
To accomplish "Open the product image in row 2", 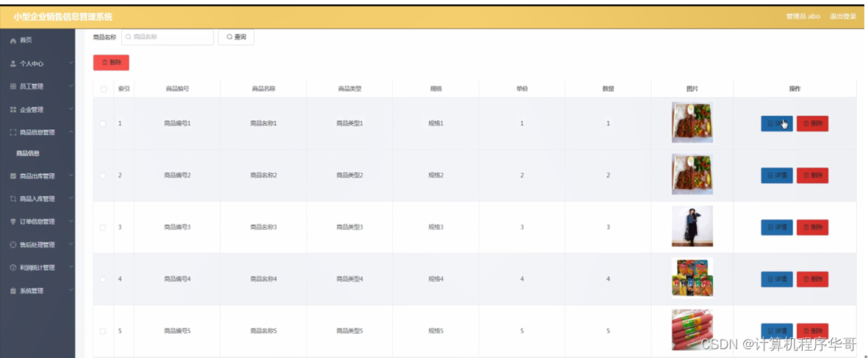I will [x=692, y=175].
